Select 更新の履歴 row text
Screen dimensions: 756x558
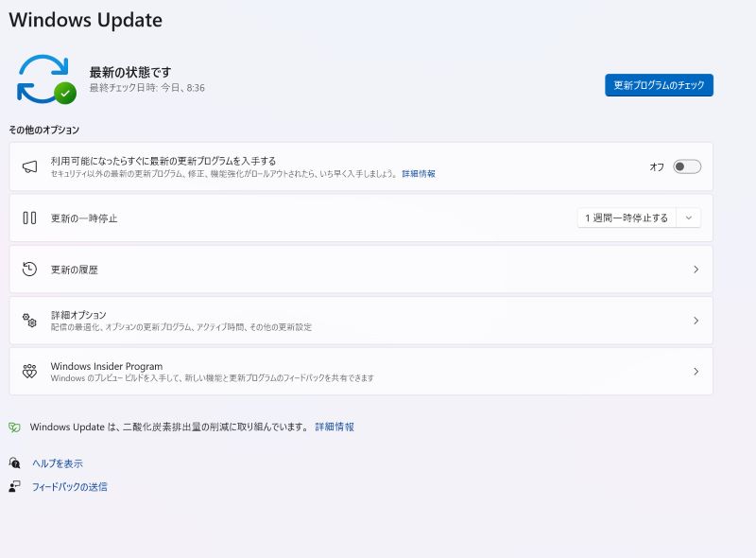tap(75, 270)
